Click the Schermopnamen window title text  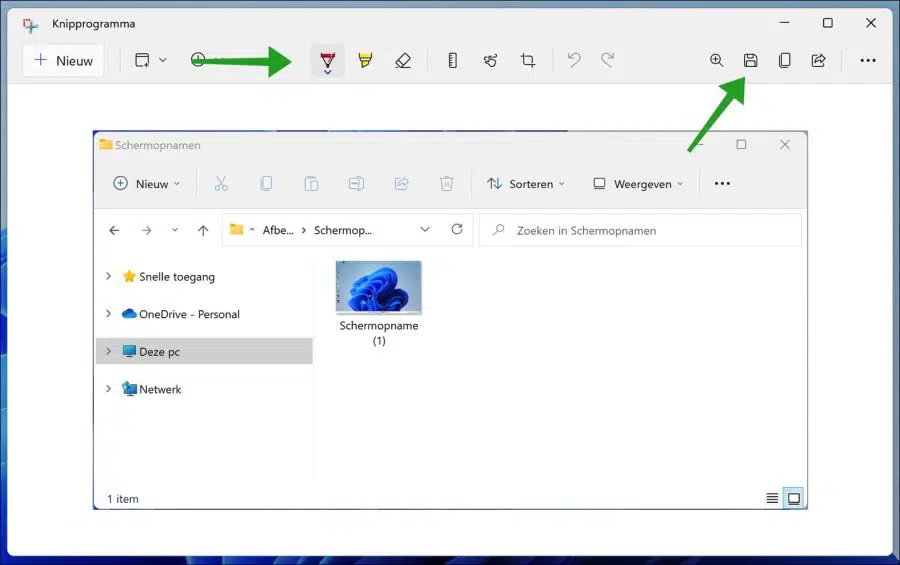[x=158, y=145]
